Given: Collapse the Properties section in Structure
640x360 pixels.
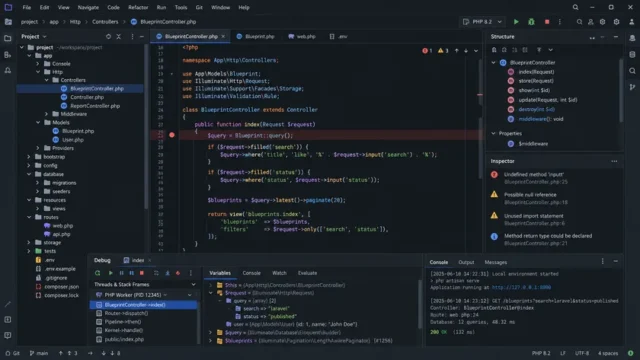Looking at the screenshot, I should [x=493, y=133].
